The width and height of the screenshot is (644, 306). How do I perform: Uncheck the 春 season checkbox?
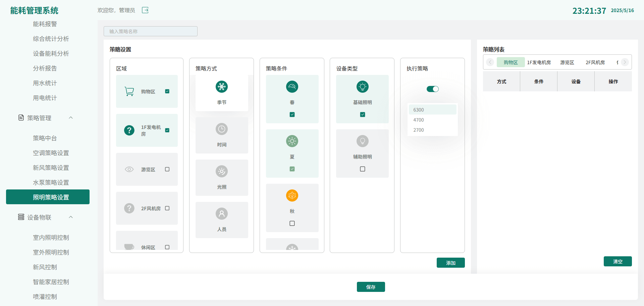click(292, 115)
